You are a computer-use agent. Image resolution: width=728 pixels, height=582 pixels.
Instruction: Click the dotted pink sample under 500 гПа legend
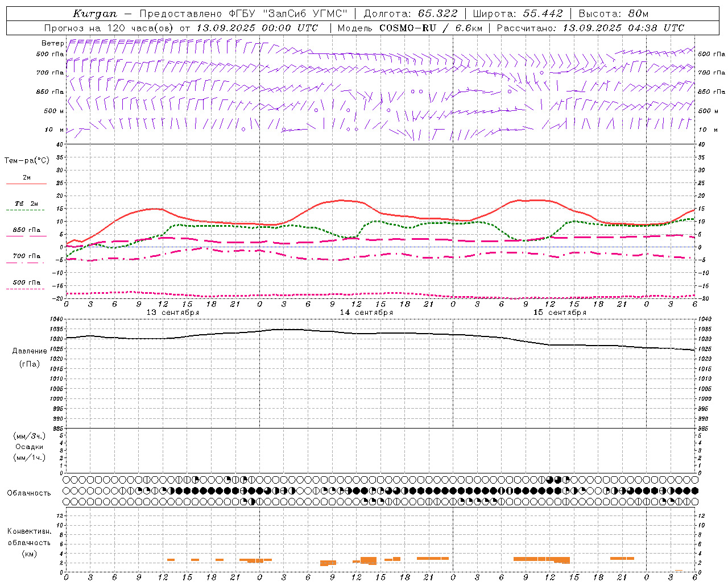tap(26, 289)
